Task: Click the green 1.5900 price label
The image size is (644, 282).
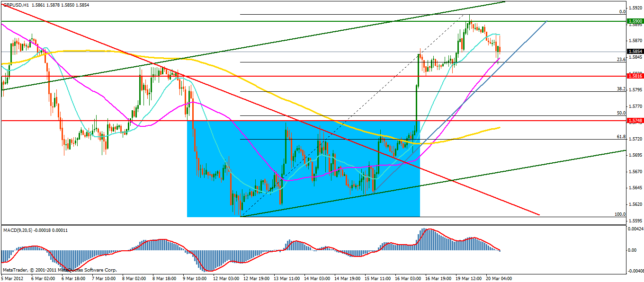Action: pos(635,21)
